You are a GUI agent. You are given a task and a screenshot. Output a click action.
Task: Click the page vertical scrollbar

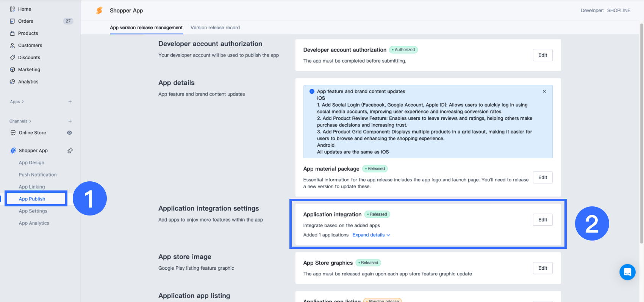click(x=641, y=133)
